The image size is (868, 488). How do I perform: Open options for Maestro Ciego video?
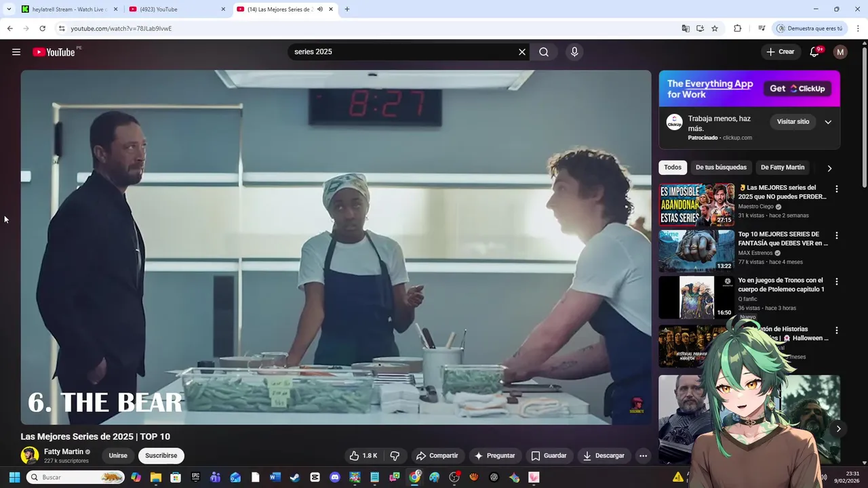(836, 189)
